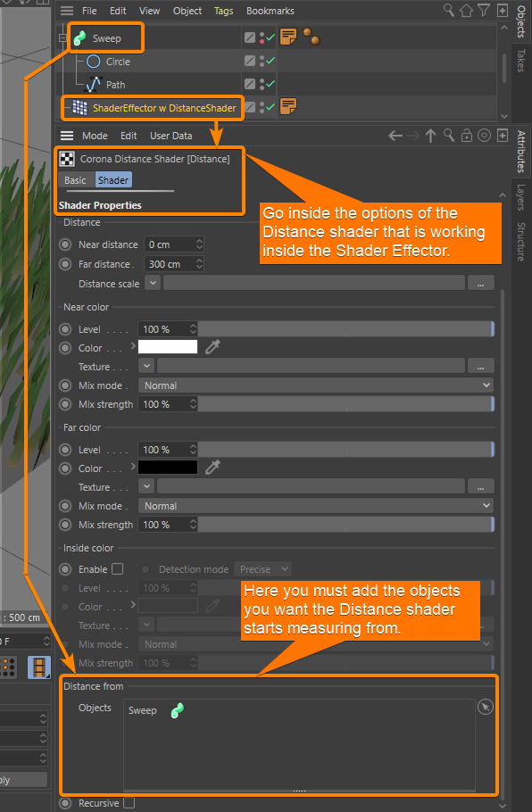Enable the Inside color checkbox

tap(118, 569)
